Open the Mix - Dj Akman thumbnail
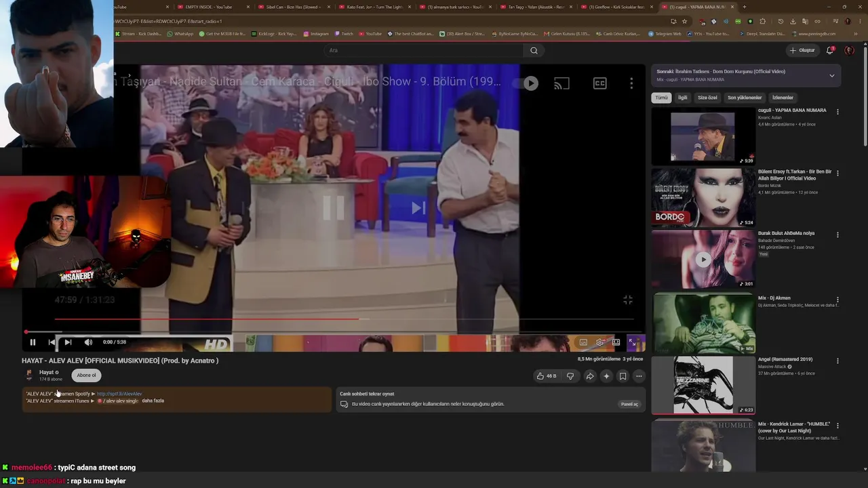Viewport: 868px width, 488px height. coord(703,323)
